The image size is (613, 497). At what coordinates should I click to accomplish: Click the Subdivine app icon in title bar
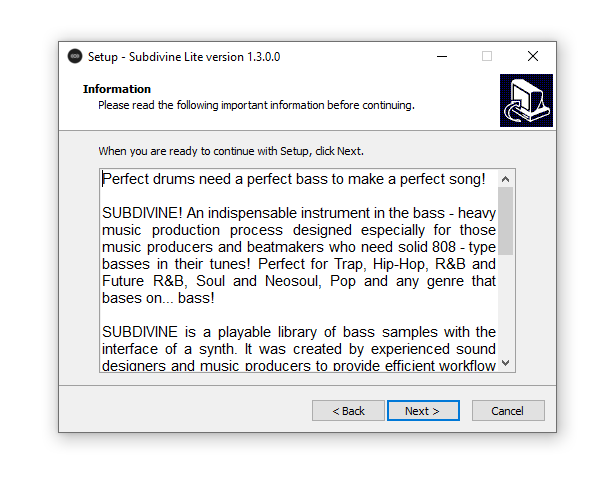click(75, 56)
